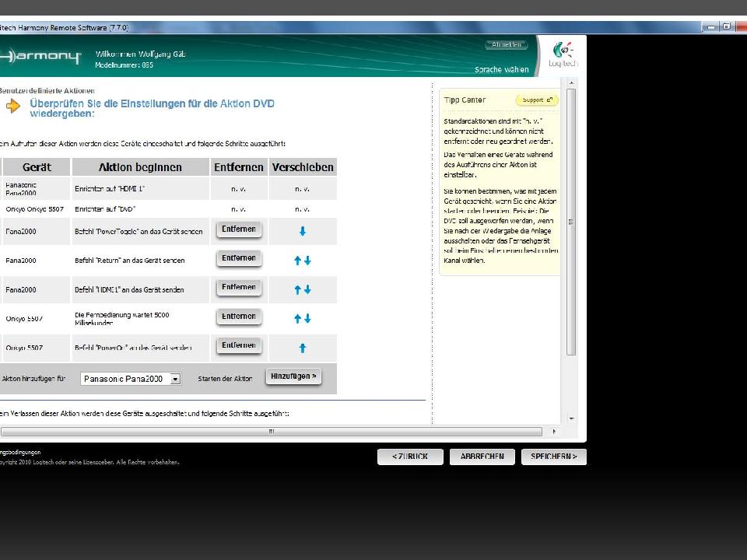
Task: Click the Onkyo Onkyo 5507 device cell
Action: click(x=35, y=209)
